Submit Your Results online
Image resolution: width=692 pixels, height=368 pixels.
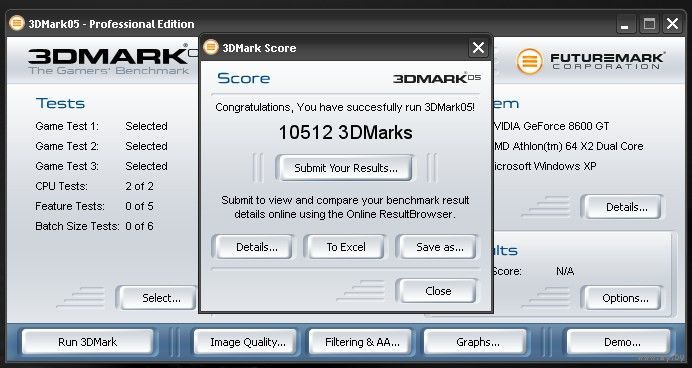(346, 168)
